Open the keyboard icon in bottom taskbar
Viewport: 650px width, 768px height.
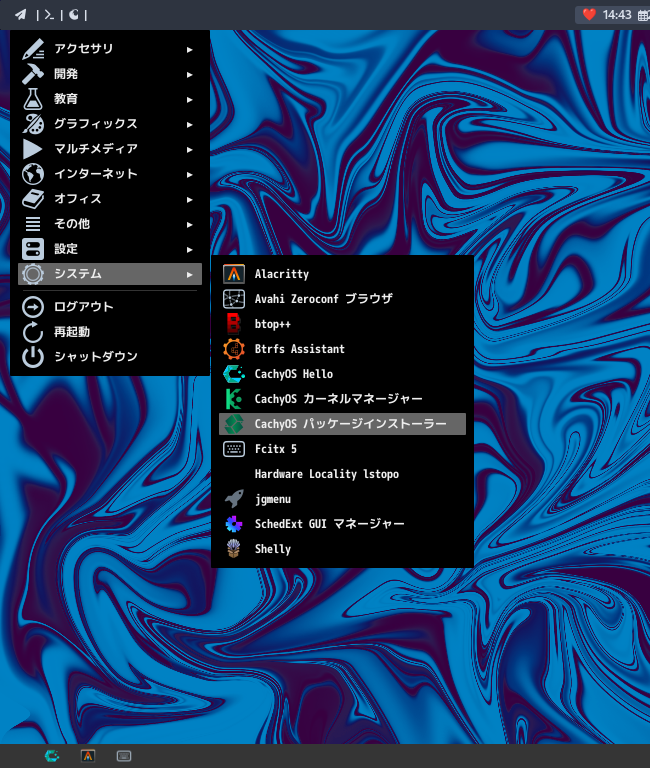click(x=124, y=756)
